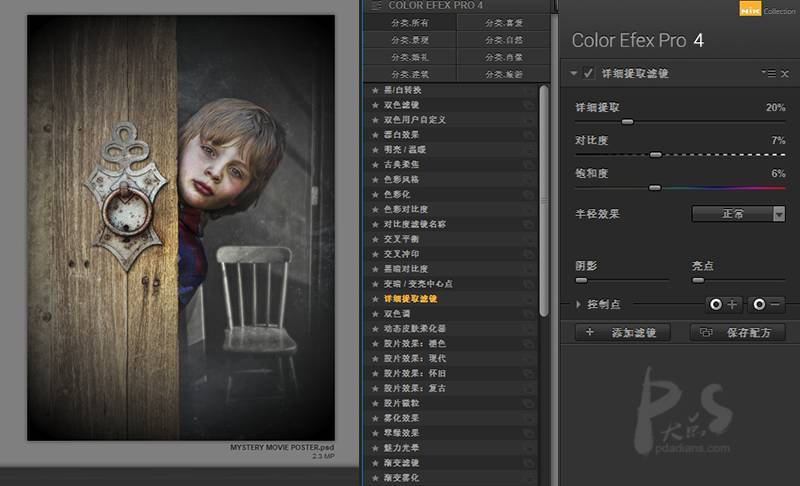The width and height of the screenshot is (800, 486).
Task: Click the Nik Collection logo
Action: 767,9
